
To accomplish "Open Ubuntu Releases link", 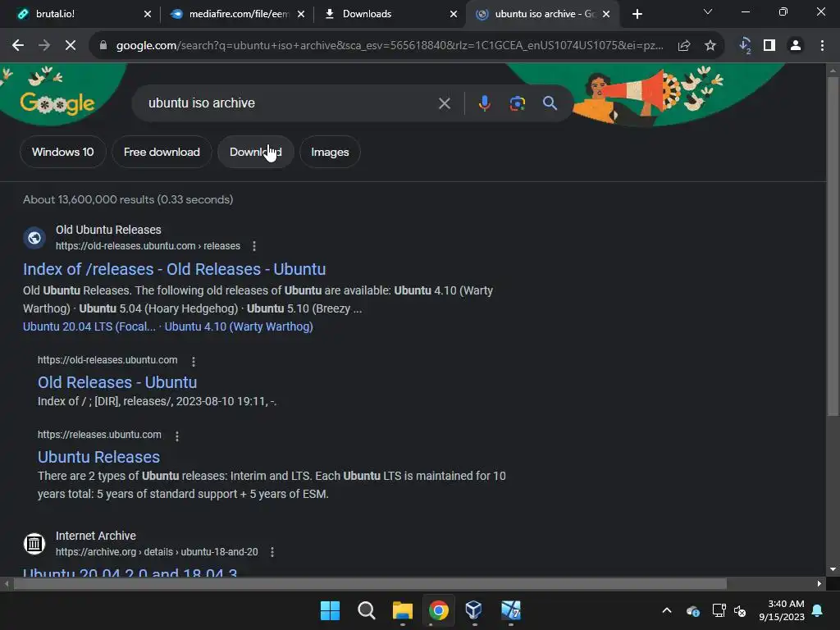I will point(98,456).
